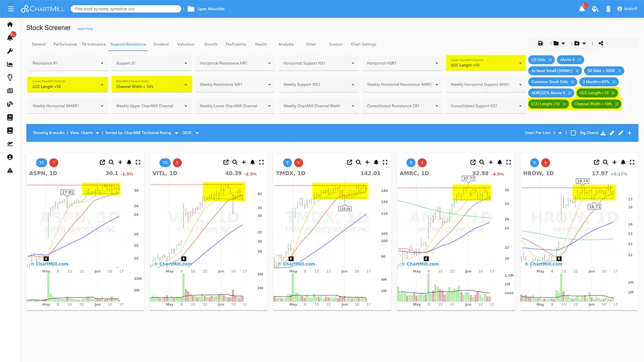Switch to the Valuation tab
The height and width of the screenshot is (362, 644).
click(x=186, y=45)
